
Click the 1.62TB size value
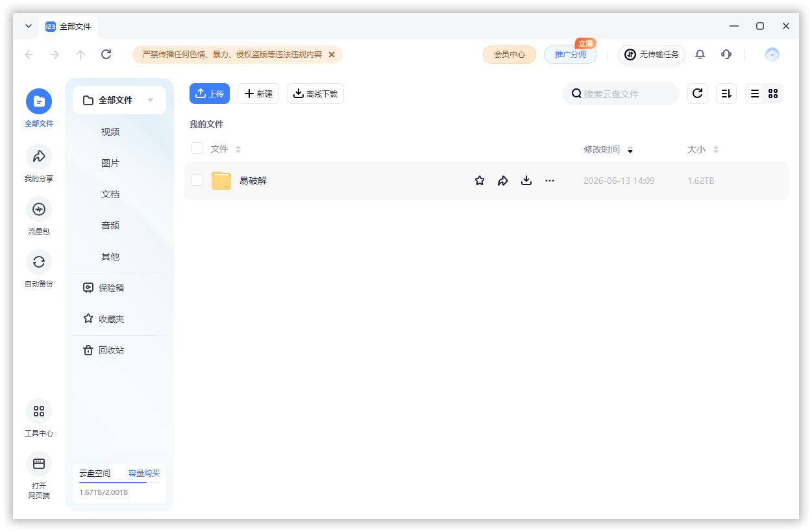701,181
